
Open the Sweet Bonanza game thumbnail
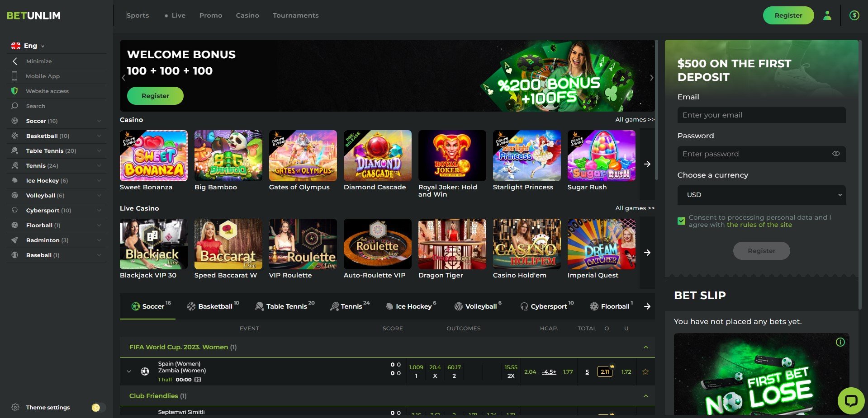point(154,155)
